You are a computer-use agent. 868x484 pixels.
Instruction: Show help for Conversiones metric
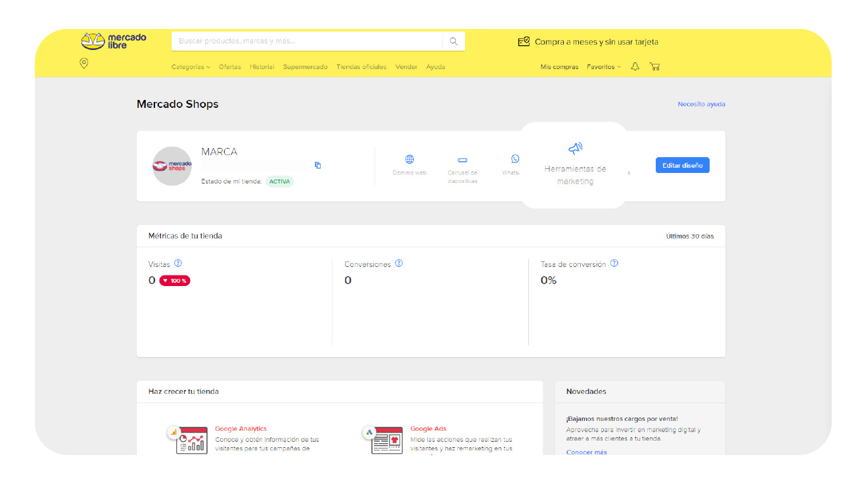click(399, 263)
